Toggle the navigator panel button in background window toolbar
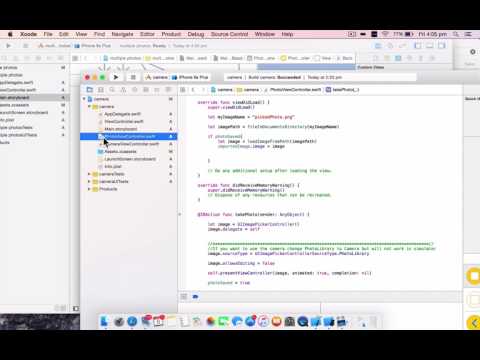This screenshot has width=480, height=360. pos(418,46)
